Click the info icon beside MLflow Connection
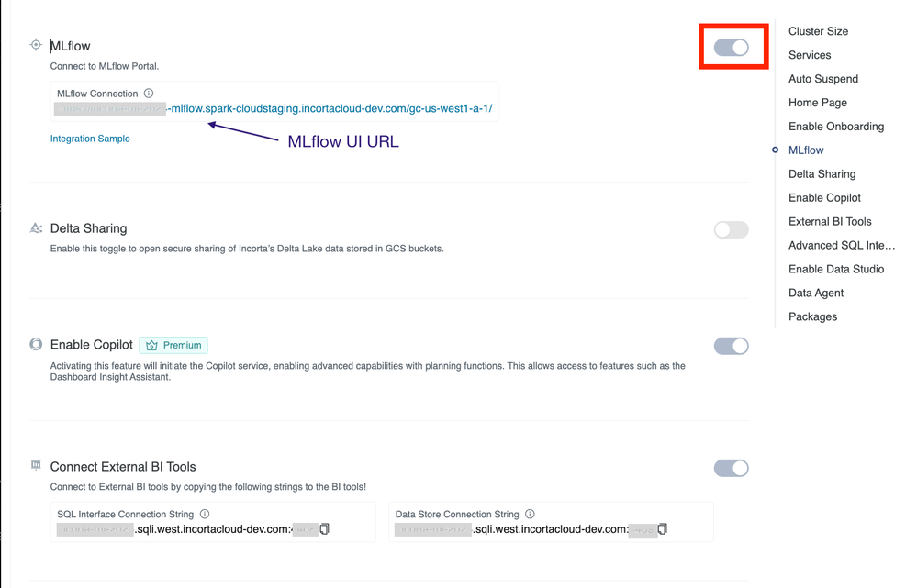The image size is (917, 588). click(x=149, y=94)
